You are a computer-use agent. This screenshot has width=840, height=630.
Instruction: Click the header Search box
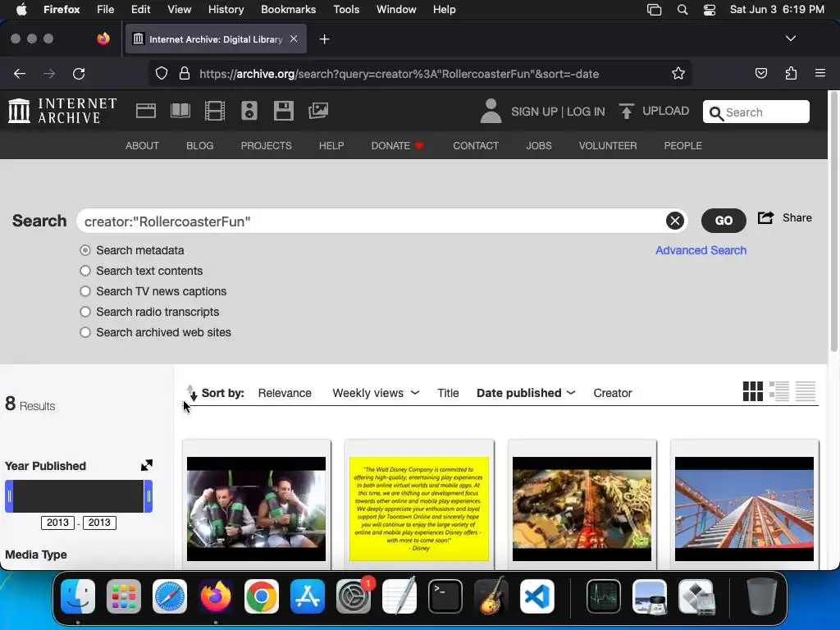point(756,112)
